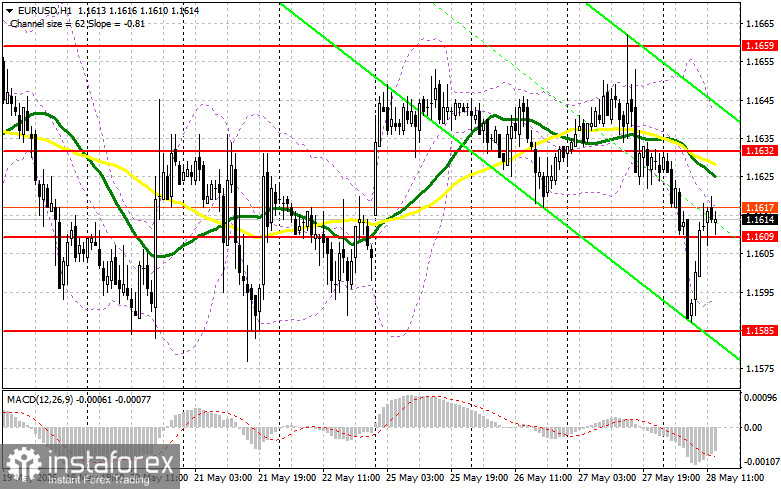Select the 1.1632 red price label
The width and height of the screenshot is (781, 489).
click(x=760, y=150)
